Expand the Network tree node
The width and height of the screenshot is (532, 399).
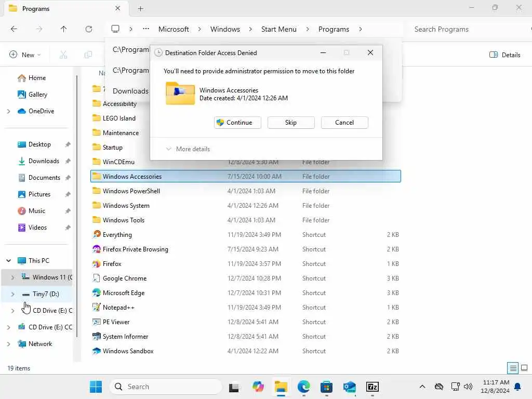pos(8,344)
